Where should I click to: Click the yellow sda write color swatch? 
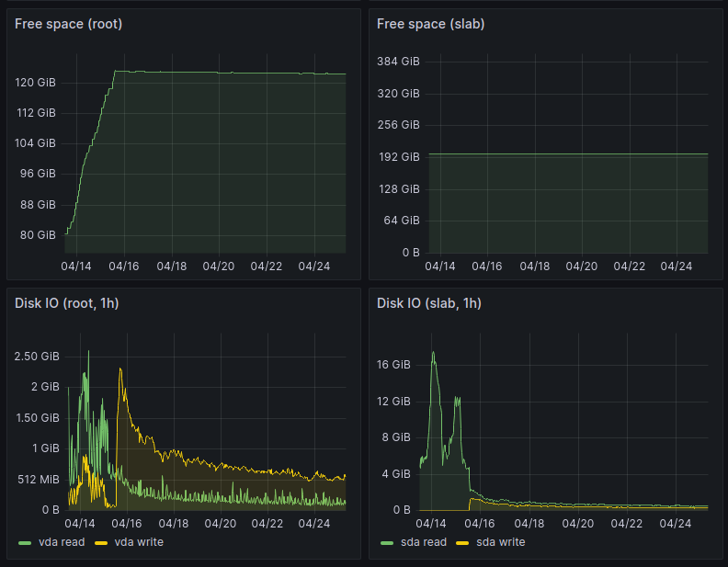coord(462,543)
